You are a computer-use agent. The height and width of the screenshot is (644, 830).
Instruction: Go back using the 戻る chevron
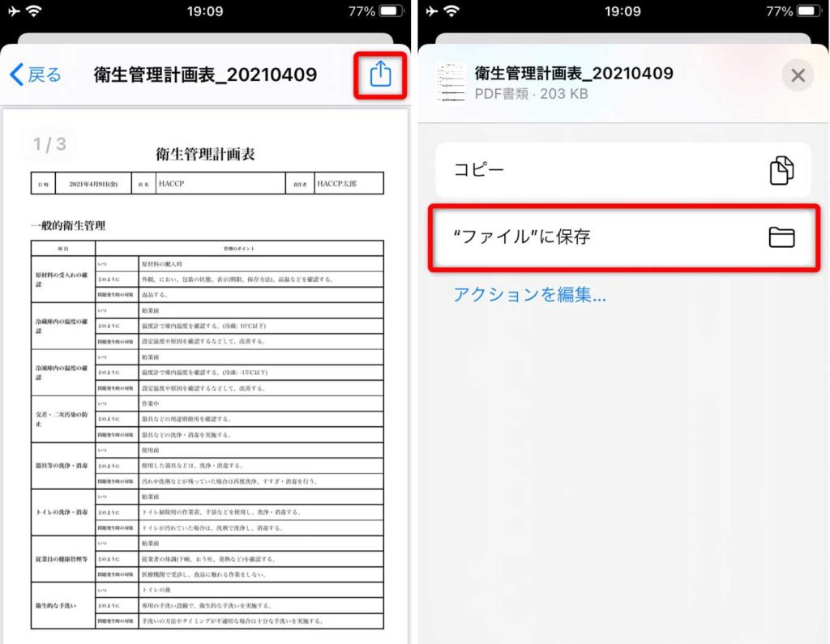(36, 75)
